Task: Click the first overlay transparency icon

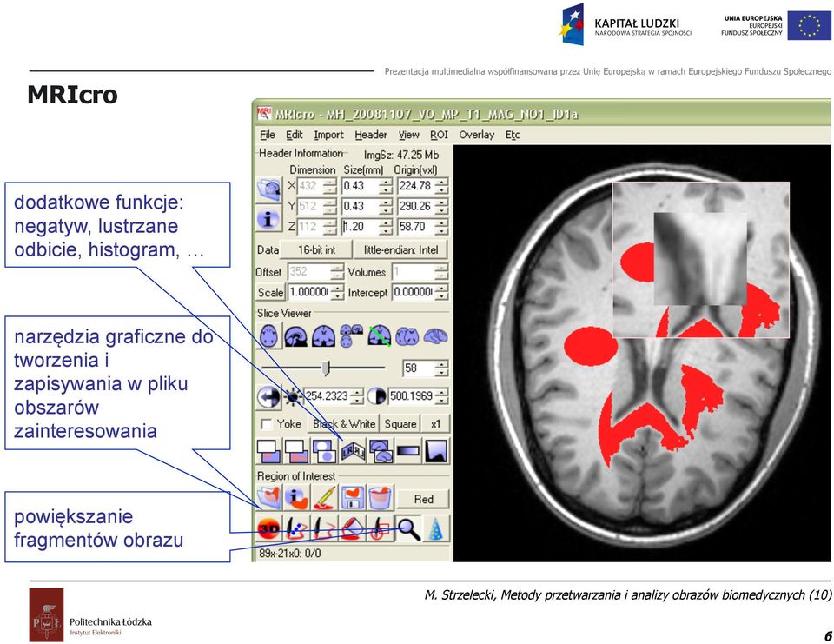Action: tap(268, 451)
